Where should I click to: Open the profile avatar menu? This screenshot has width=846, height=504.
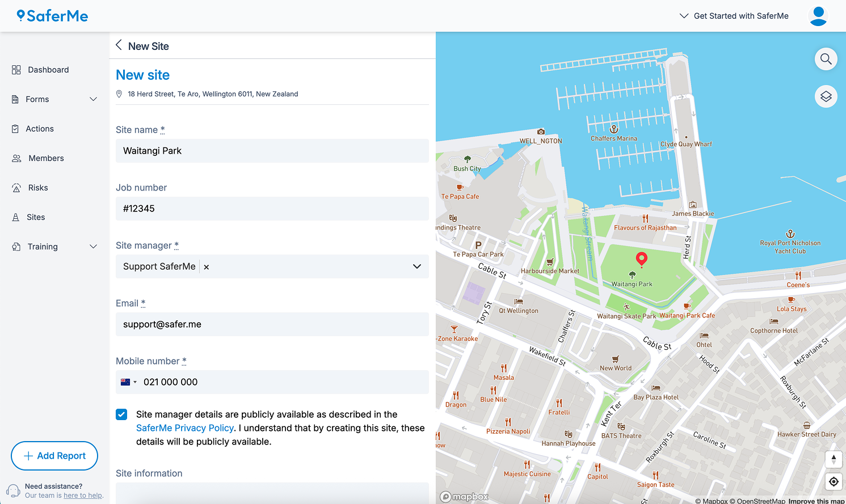818,16
